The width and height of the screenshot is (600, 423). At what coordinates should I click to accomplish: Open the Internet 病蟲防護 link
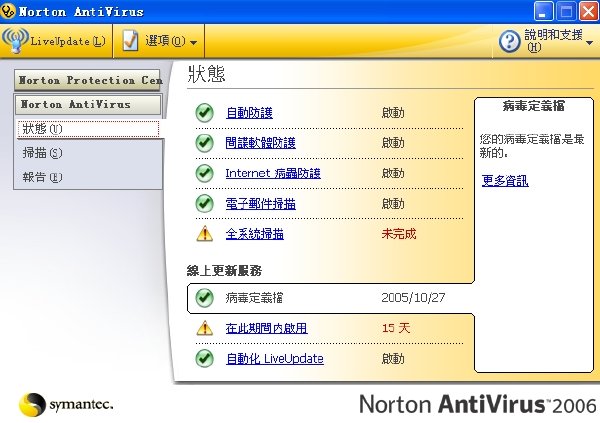[273, 173]
